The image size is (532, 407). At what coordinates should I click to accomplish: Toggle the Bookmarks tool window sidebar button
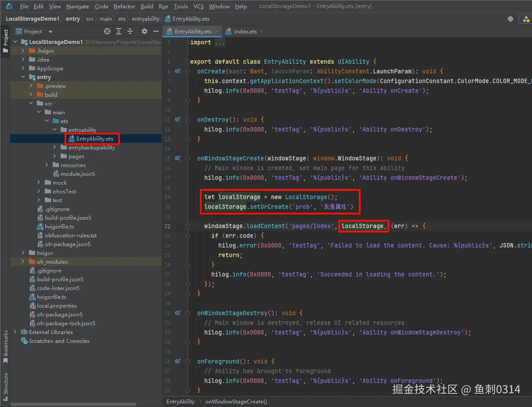click(5, 347)
